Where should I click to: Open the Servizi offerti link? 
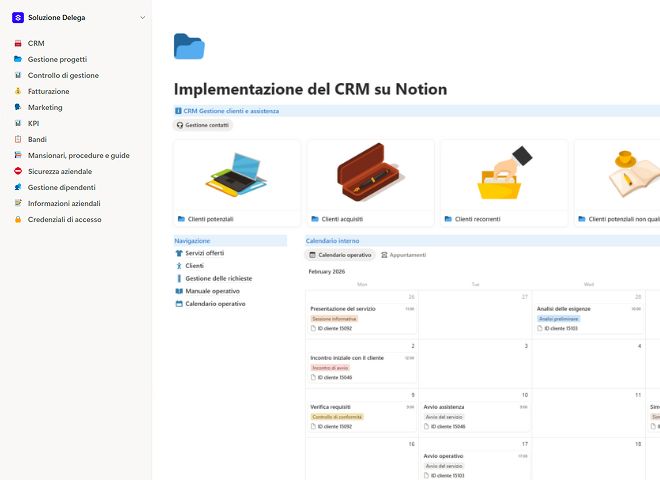pyautogui.click(x=205, y=253)
